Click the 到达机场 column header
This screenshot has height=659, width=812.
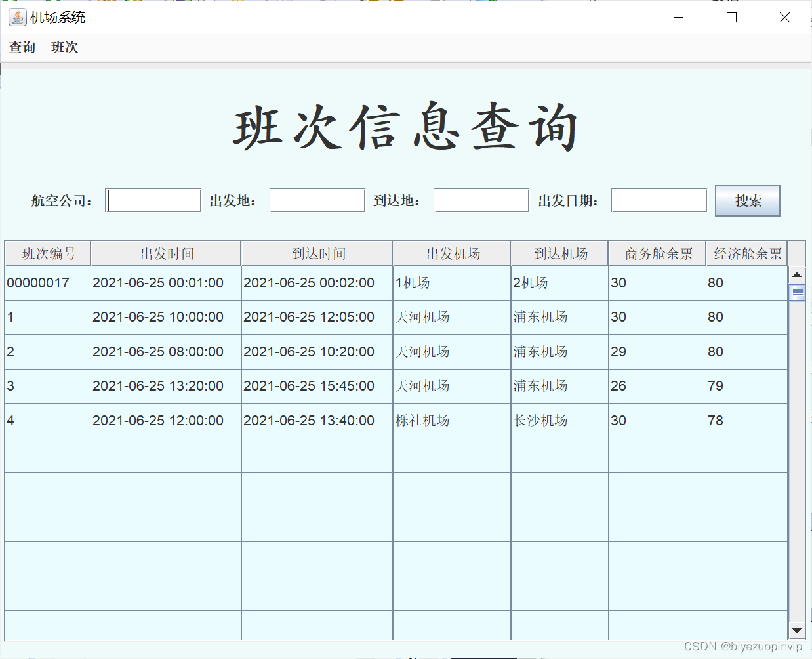559,253
